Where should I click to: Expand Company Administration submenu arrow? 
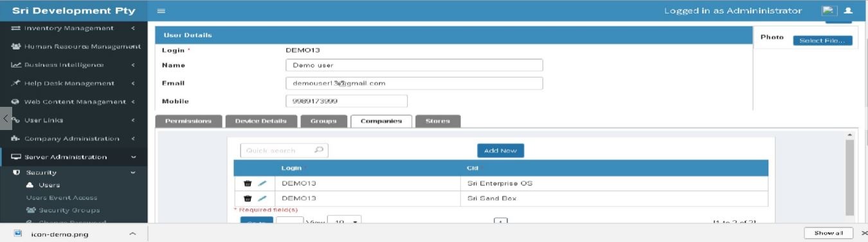click(133, 138)
